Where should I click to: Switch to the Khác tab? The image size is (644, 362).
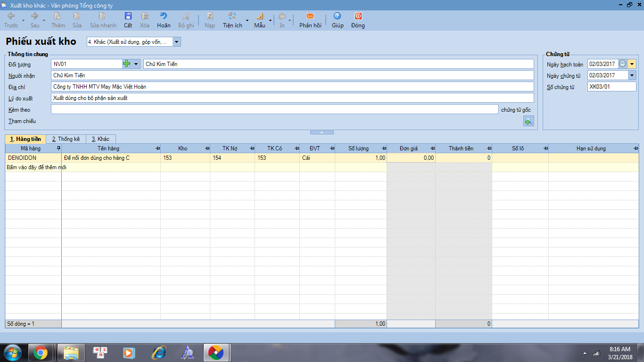100,139
